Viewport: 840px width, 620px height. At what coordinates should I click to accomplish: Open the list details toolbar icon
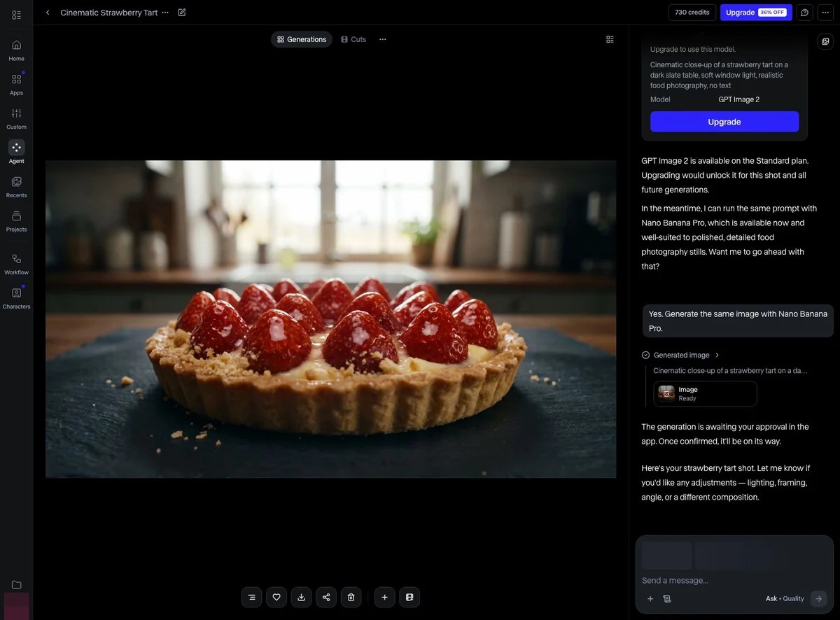pyautogui.click(x=251, y=597)
